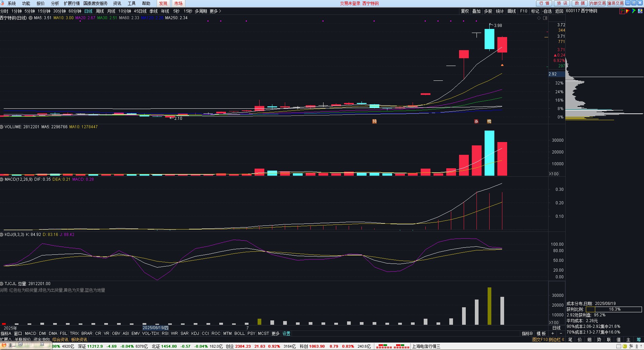
Task: Open the 扩展行情 menu
Action: 72,3
